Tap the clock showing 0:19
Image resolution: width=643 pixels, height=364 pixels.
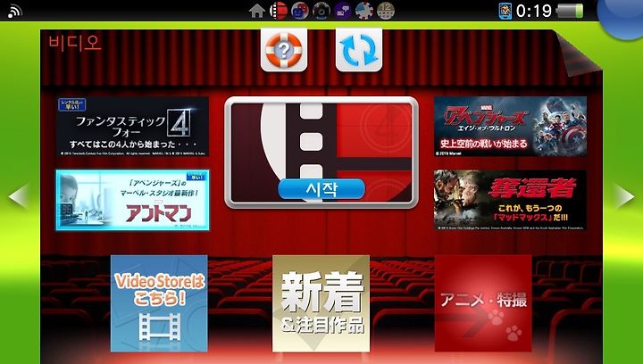point(534,11)
